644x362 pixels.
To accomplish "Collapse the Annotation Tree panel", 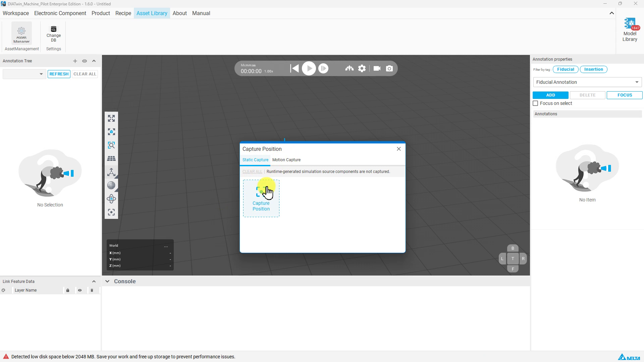I will [94, 61].
